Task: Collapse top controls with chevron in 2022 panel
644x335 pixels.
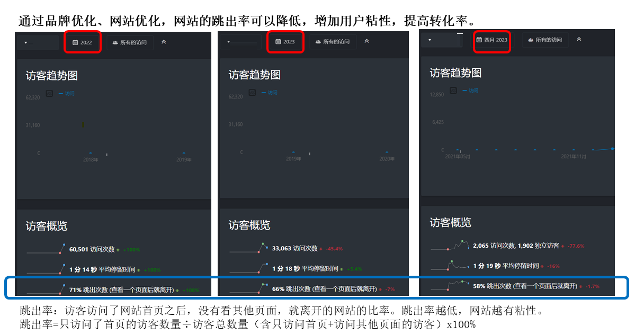Action: coord(164,42)
